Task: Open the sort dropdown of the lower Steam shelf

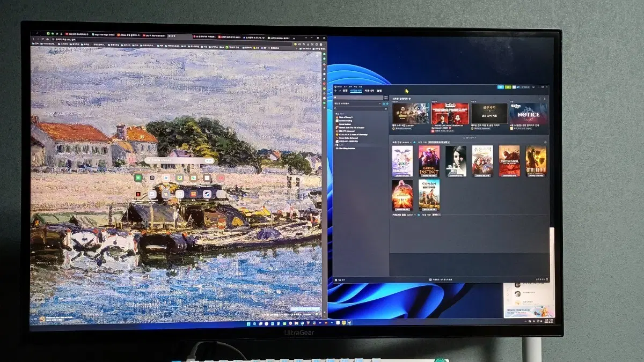Action: click(x=436, y=215)
